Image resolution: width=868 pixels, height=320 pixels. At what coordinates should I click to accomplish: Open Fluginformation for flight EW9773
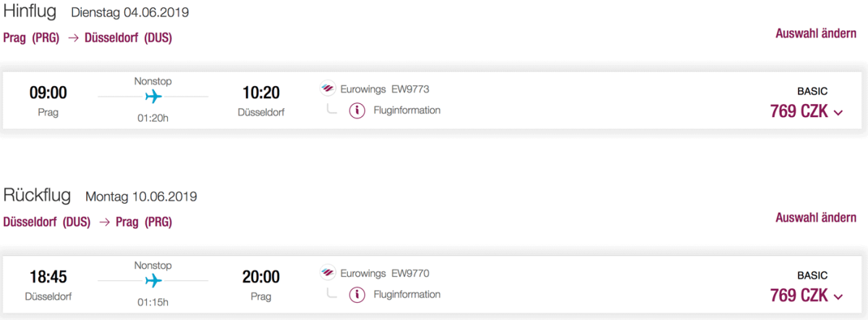[407, 111]
